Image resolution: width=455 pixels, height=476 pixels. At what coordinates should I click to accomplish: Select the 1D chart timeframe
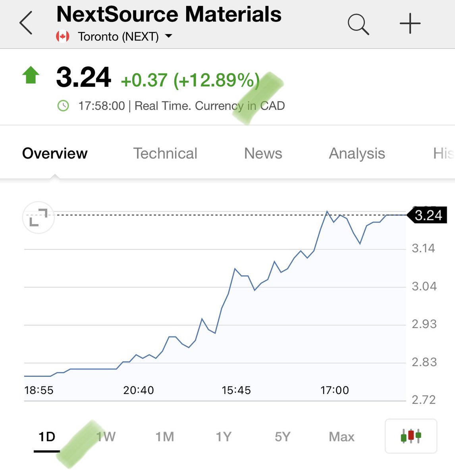(x=47, y=437)
